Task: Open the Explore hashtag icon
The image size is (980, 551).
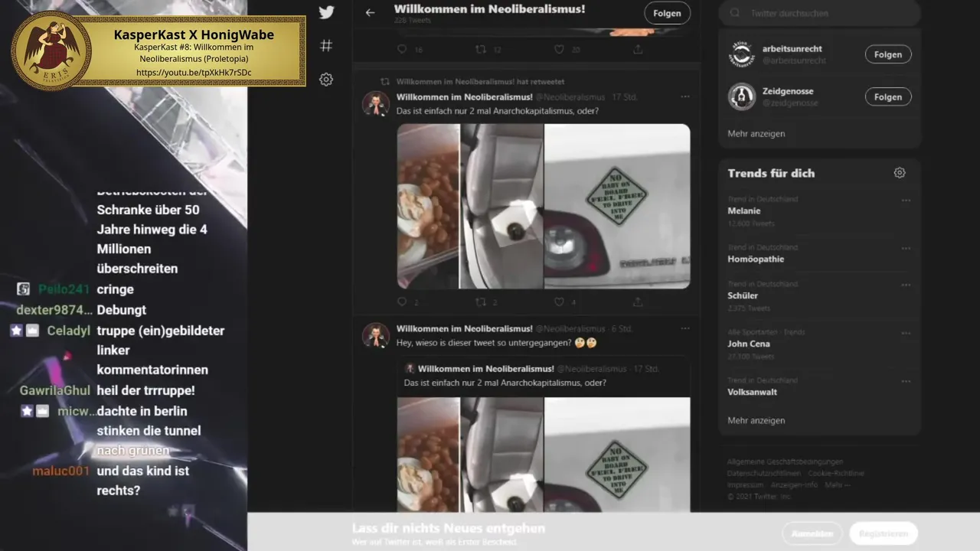Action: [x=326, y=46]
